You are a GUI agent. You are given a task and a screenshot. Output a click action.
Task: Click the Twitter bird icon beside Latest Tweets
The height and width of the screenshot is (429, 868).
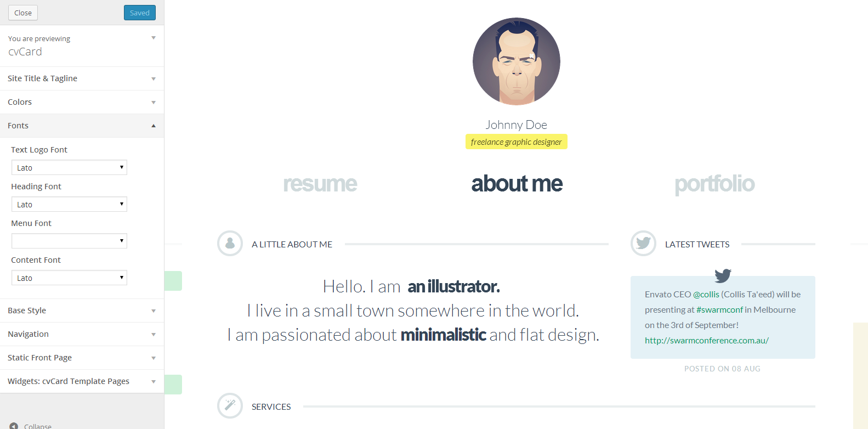tap(643, 244)
